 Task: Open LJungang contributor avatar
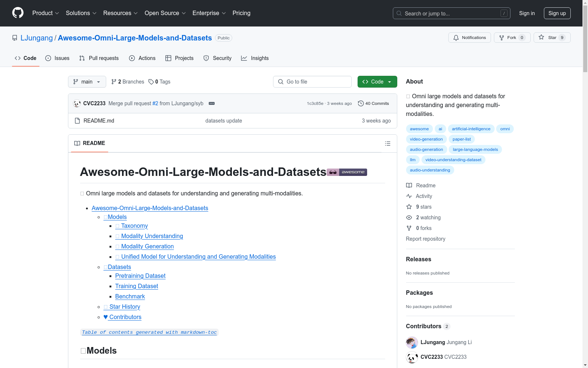pyautogui.click(x=412, y=342)
